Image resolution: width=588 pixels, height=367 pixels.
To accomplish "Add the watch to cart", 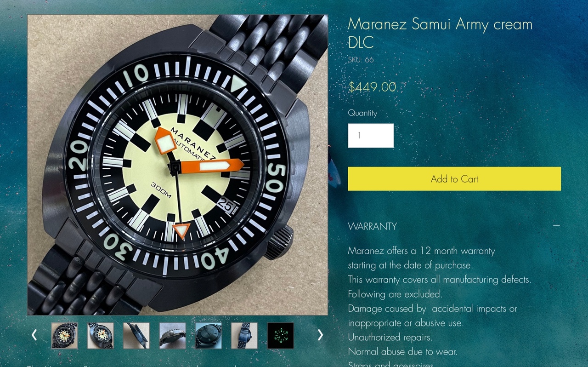I will 454,179.
